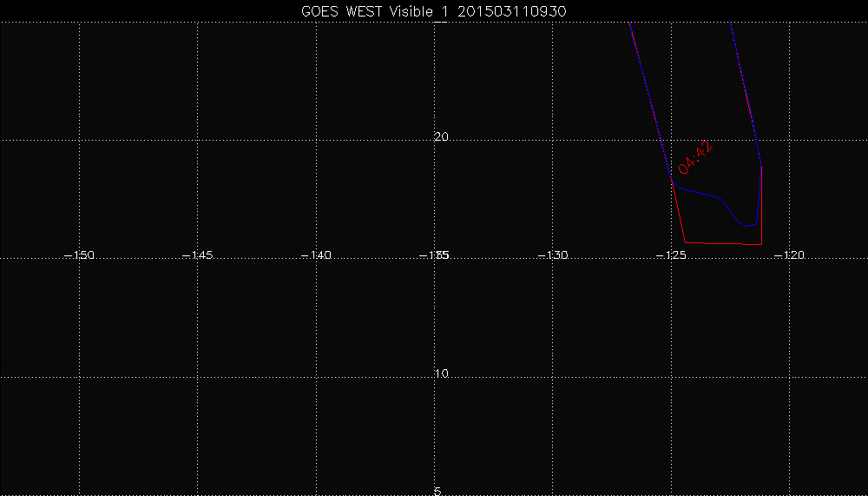
Task: Click the latitude label 20
Action: [441, 137]
